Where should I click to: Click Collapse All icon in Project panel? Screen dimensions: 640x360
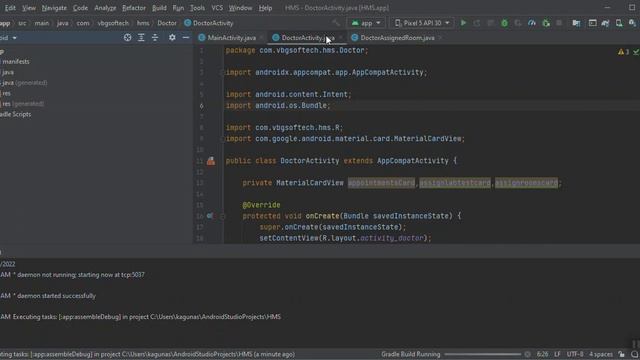[155, 38]
